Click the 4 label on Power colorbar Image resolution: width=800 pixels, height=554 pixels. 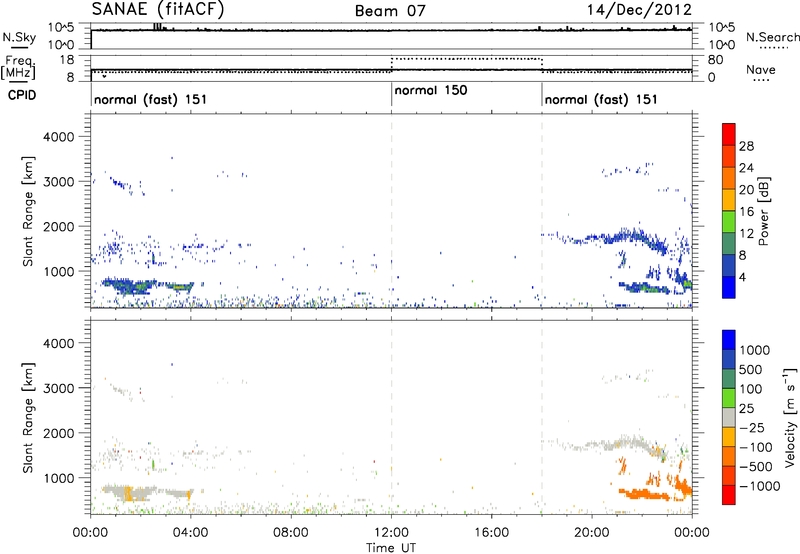pos(743,277)
